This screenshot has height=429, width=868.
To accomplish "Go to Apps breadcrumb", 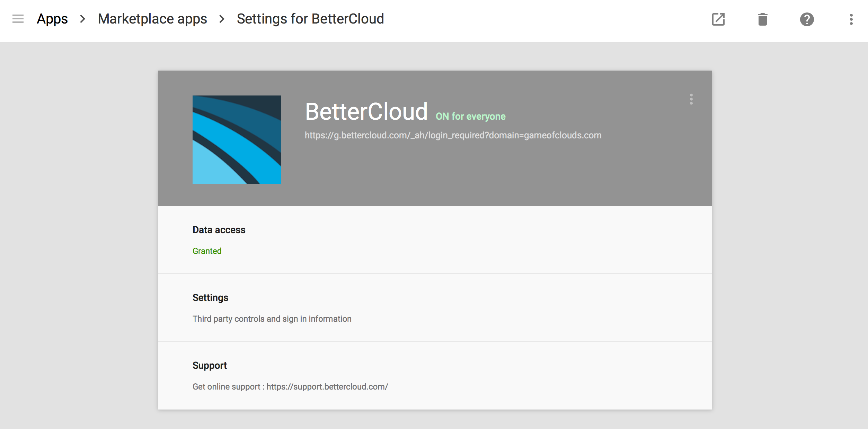I will click(x=52, y=19).
